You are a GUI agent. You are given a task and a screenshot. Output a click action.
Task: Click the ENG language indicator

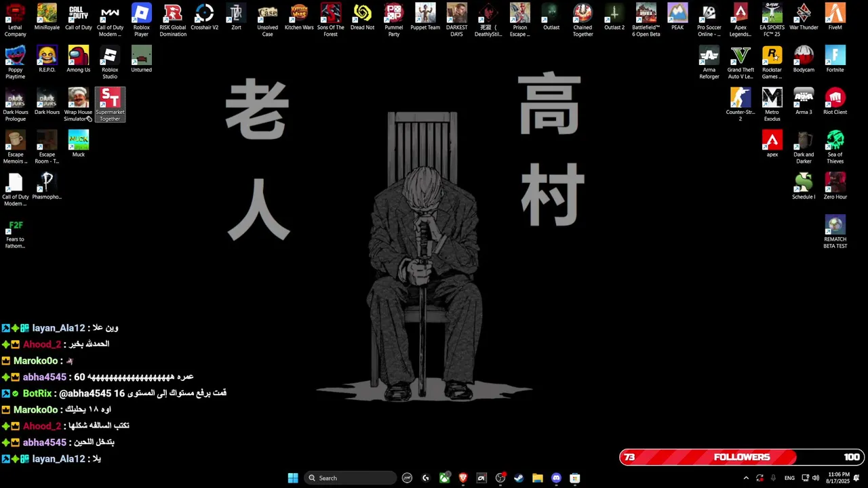click(x=789, y=478)
